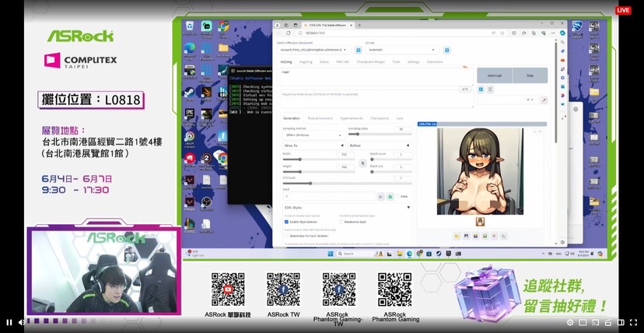The image size is (644, 333).
Task: Click the dice icon to randomize seed
Action: point(380,197)
